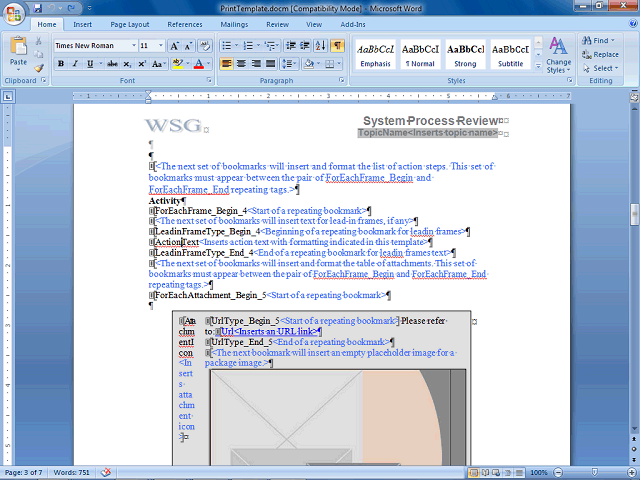Toggle Superscript formatting
640x480 pixels.
tap(142, 64)
